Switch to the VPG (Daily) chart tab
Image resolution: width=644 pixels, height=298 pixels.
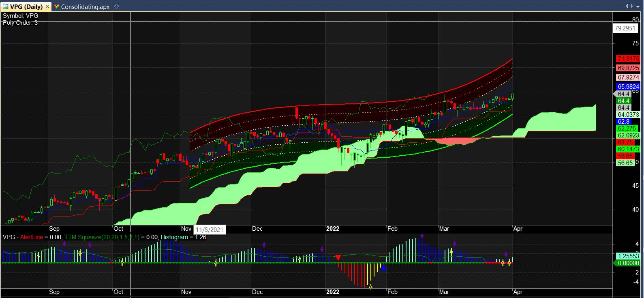click(26, 6)
